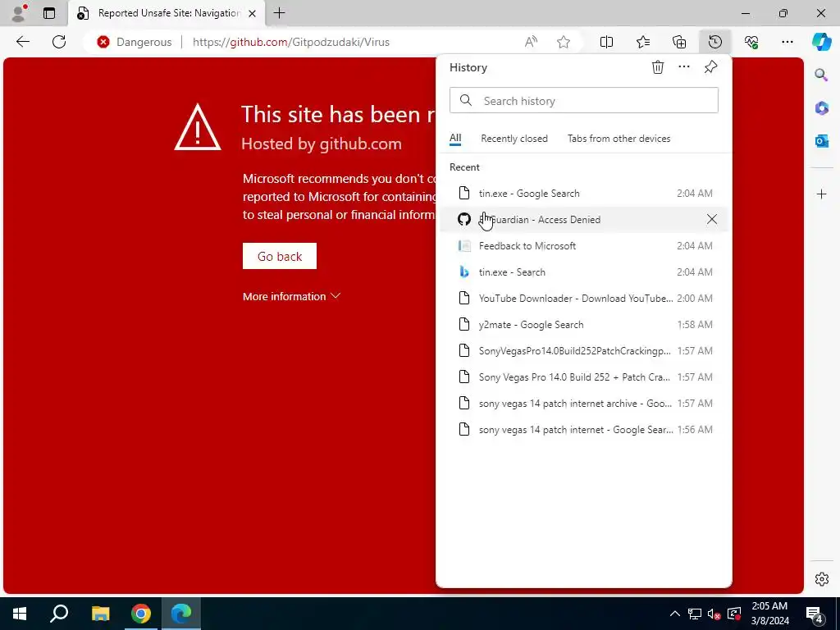
Task: Switch to Tabs from other devices
Action: pos(619,138)
